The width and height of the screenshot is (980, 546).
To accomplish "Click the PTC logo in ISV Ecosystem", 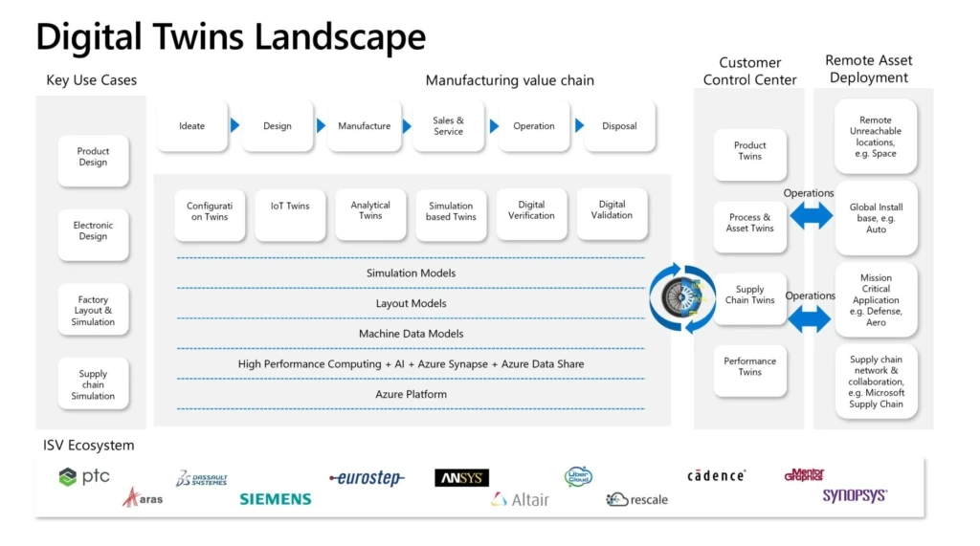I will coord(84,476).
